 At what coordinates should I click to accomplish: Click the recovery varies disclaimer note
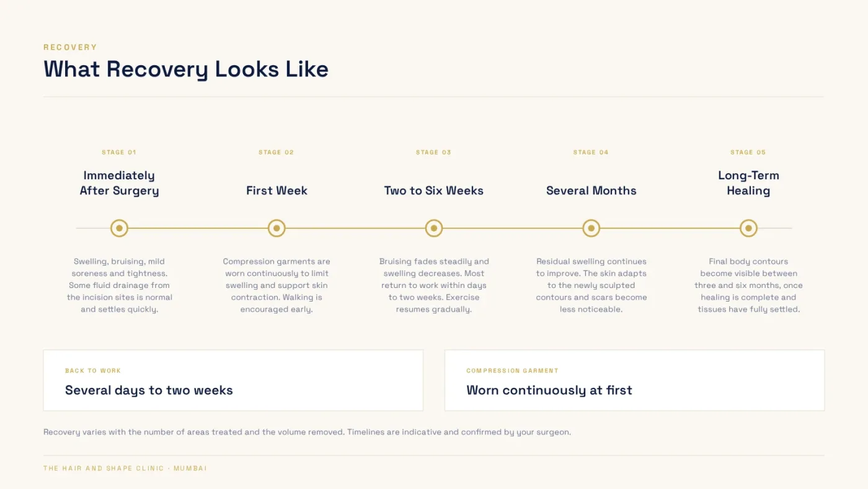307,432
